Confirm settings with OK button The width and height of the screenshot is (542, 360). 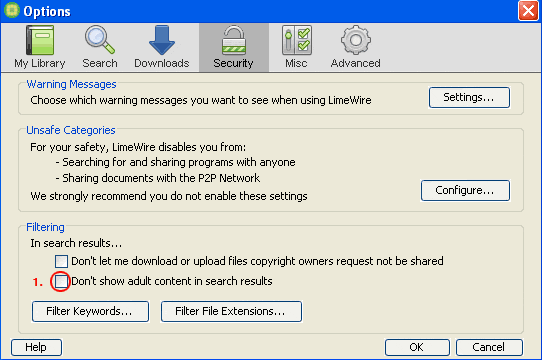tap(417, 347)
